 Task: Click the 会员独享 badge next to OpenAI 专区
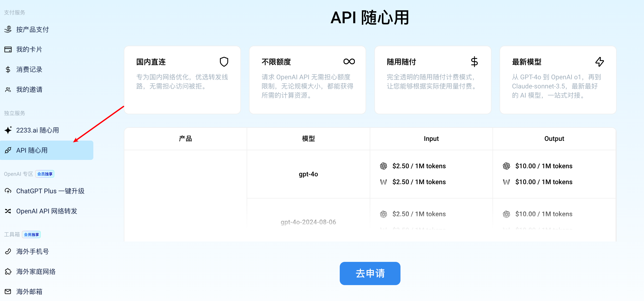(x=45, y=174)
